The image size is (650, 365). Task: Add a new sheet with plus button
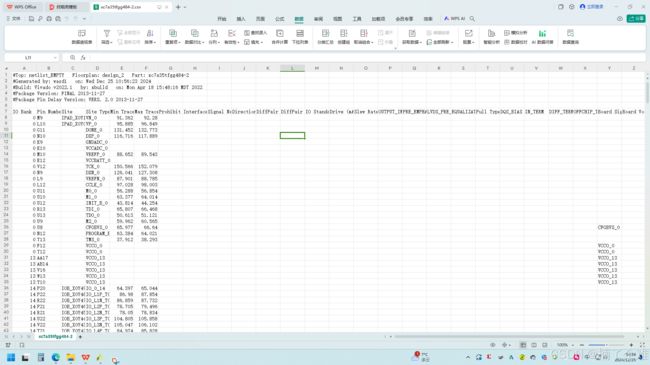pos(80,337)
